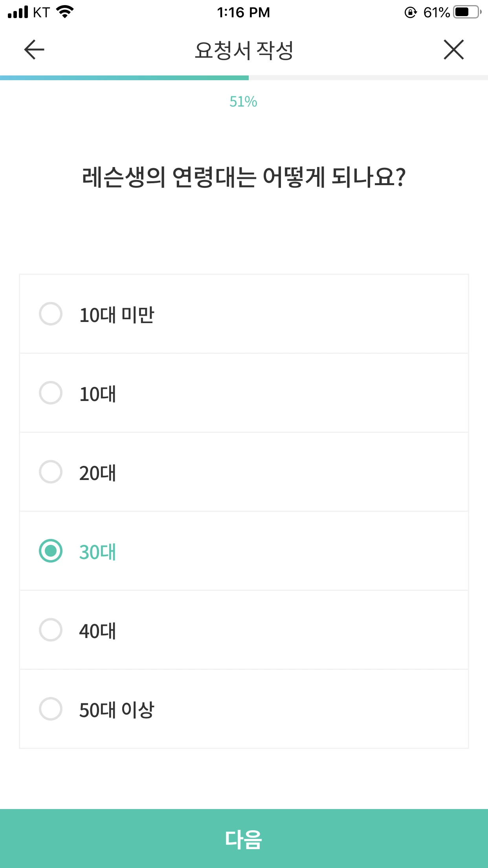Tap the 레슨생의 연령대 question text
Image resolution: width=488 pixels, height=868 pixels.
click(x=244, y=177)
